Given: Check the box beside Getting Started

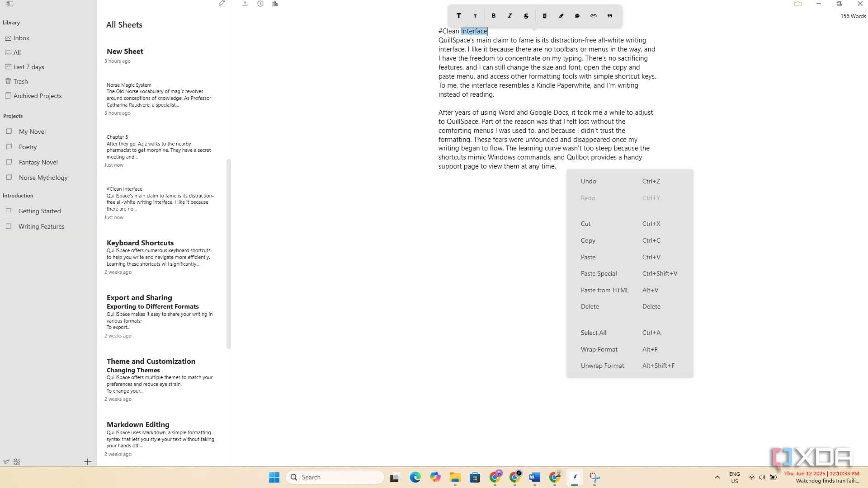Looking at the screenshot, I should click(x=9, y=211).
